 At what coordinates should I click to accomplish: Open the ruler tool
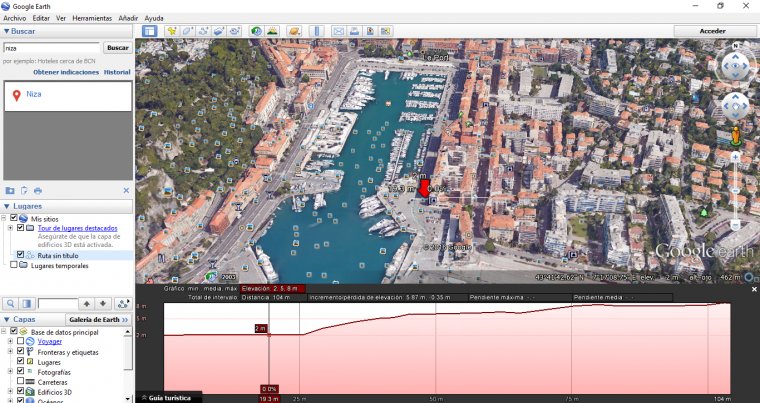click(x=317, y=31)
